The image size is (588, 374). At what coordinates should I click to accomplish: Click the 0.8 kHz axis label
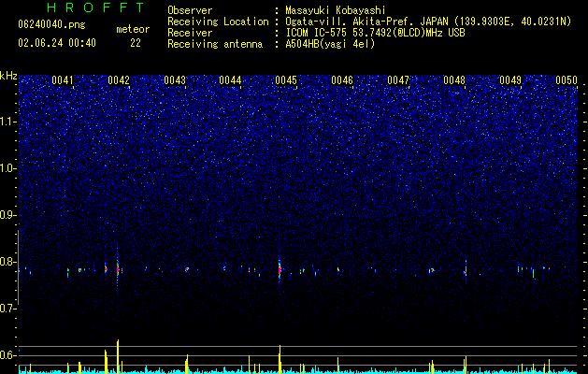click(x=7, y=262)
